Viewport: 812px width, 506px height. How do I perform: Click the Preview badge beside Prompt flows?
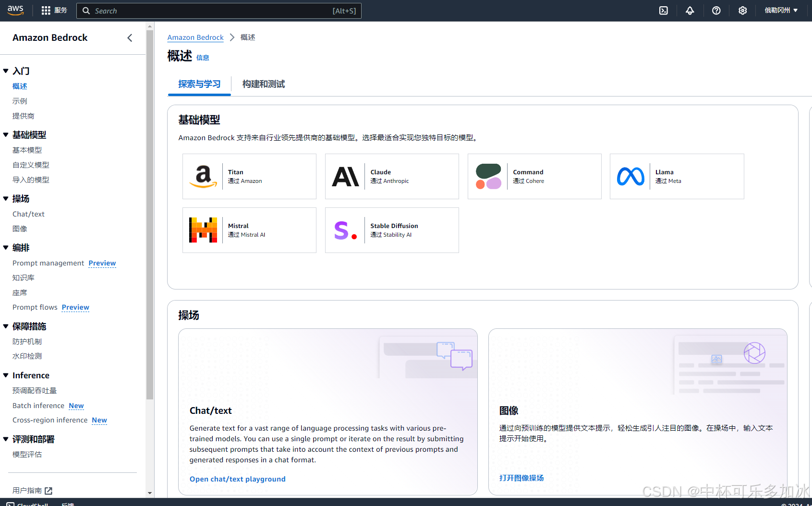(x=75, y=307)
